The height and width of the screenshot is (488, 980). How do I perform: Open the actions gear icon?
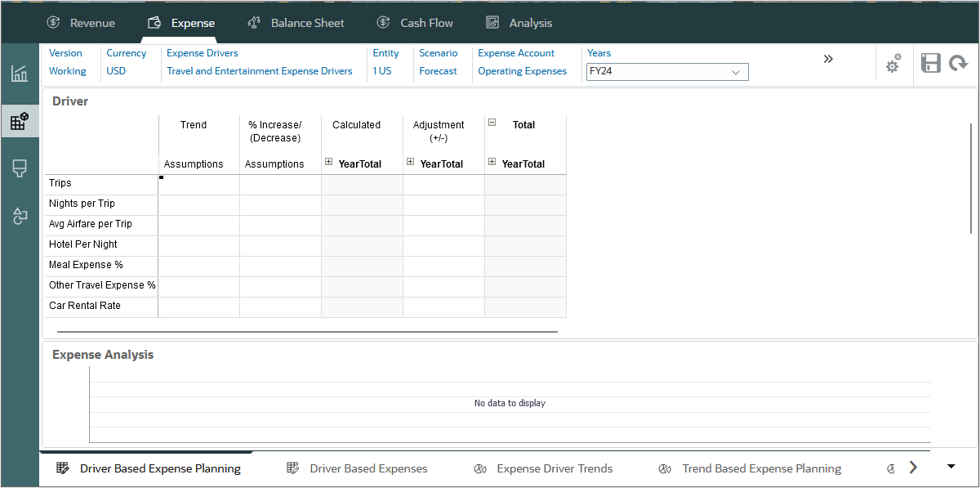(x=894, y=63)
